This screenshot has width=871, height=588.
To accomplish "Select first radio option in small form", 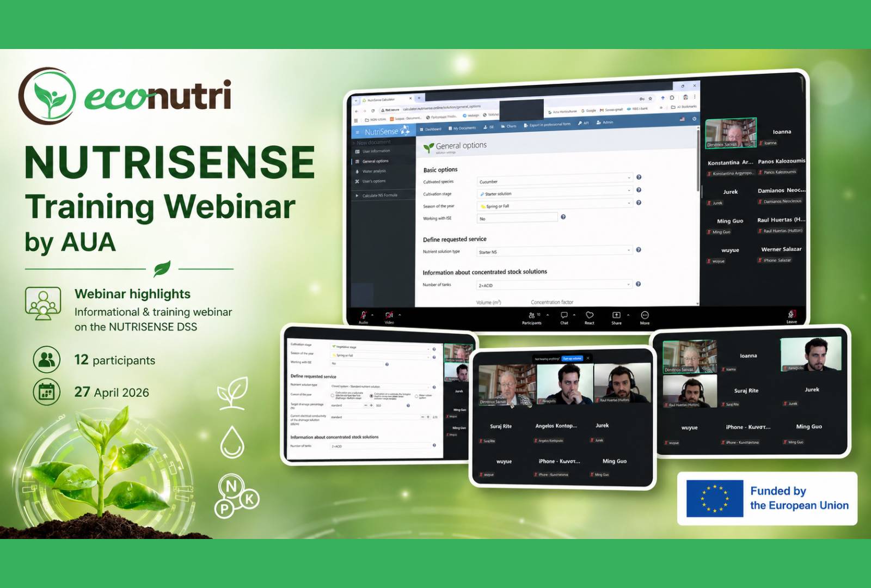I will click(x=333, y=395).
